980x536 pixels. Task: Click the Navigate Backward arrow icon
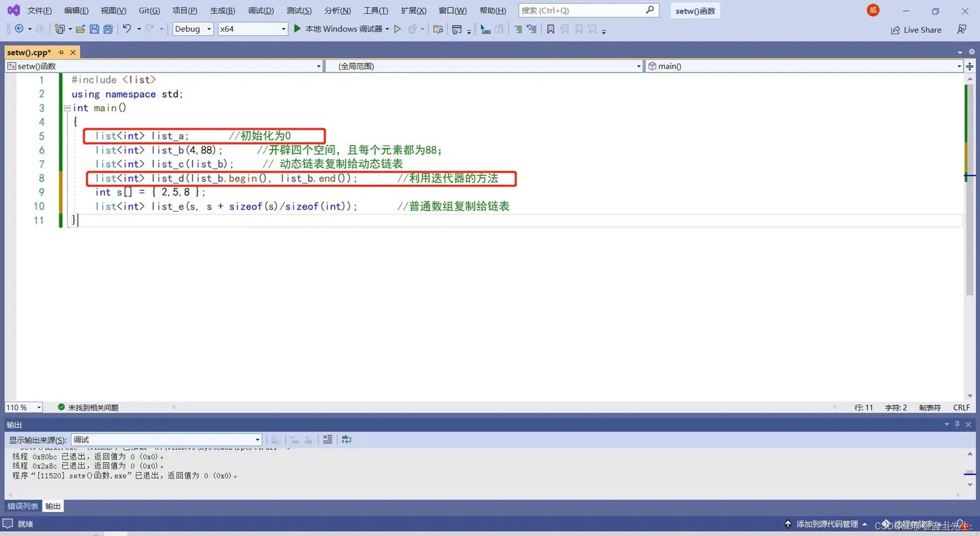click(19, 29)
